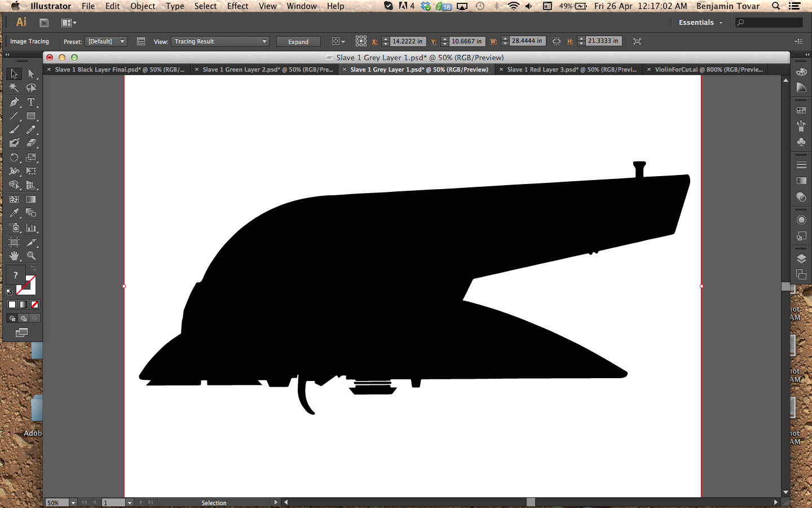This screenshot has height=508, width=812.
Task: Click the Image Tracing label
Action: click(29, 41)
